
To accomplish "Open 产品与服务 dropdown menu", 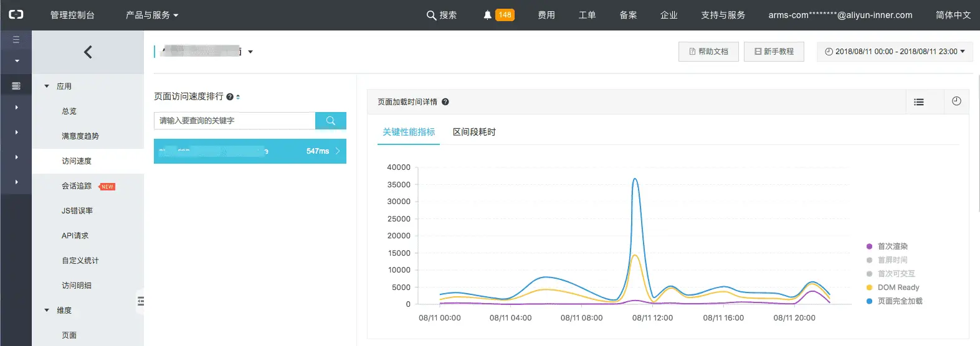I will click(151, 15).
